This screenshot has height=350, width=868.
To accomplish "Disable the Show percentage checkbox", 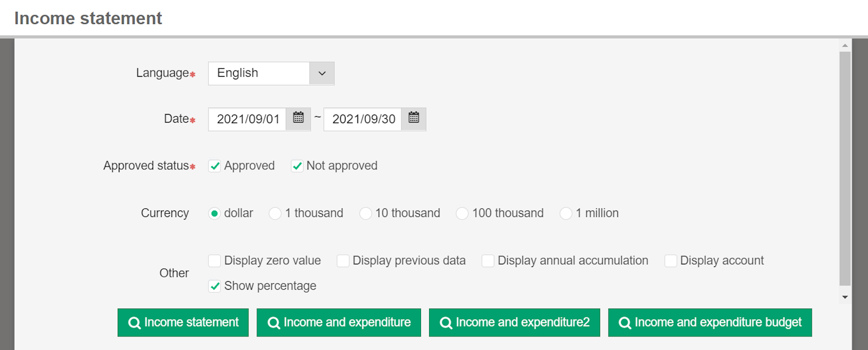I will click(x=215, y=286).
